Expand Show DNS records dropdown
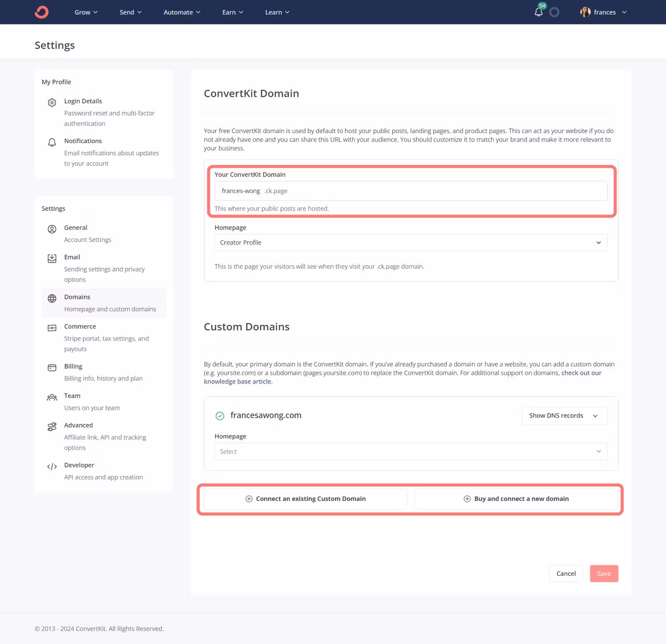This screenshot has width=666, height=644. tap(564, 416)
